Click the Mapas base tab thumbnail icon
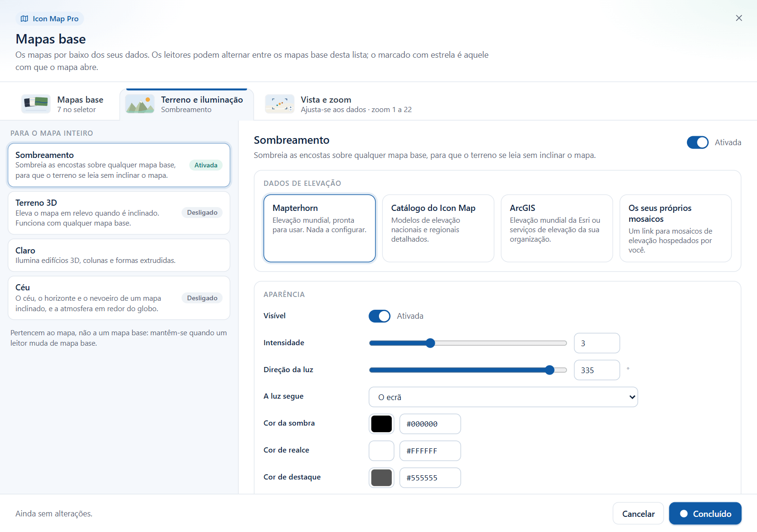The height and width of the screenshot is (532, 757). 36,104
